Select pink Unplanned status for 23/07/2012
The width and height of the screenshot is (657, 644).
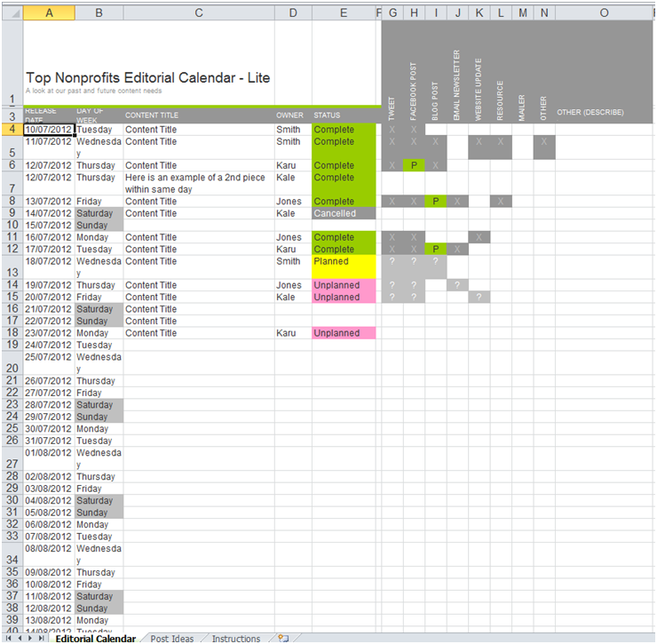(x=344, y=333)
